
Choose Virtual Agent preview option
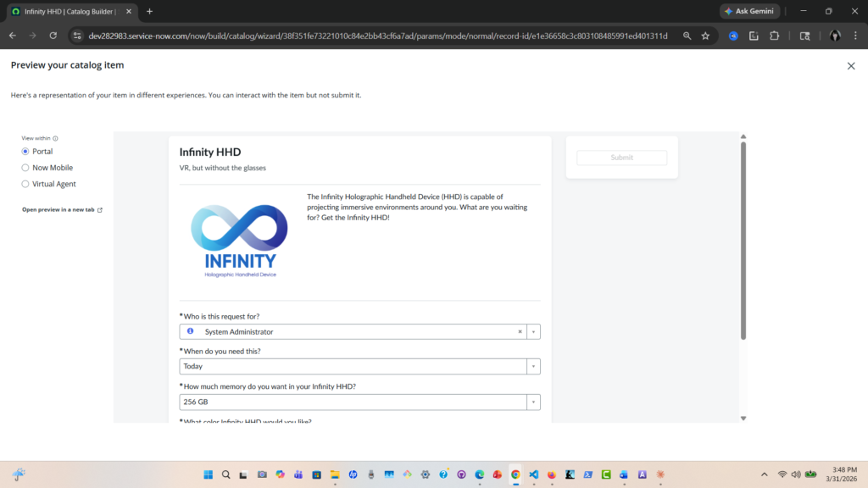point(25,184)
